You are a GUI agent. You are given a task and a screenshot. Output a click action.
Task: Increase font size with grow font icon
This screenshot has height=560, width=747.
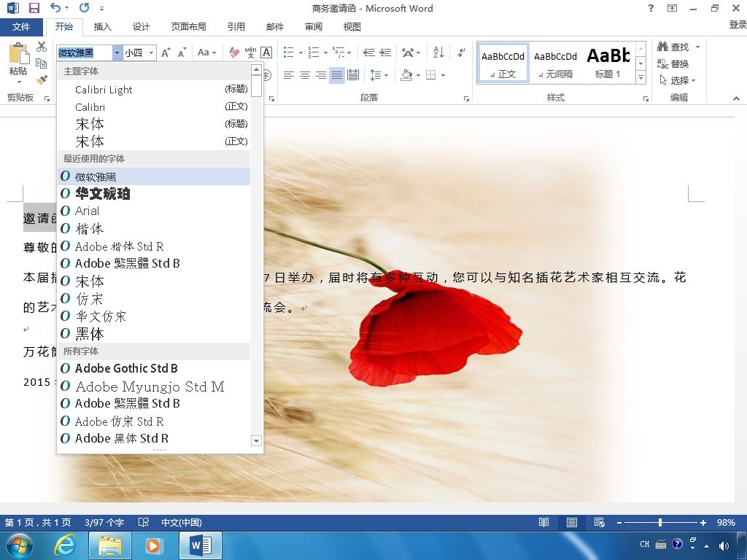(166, 52)
